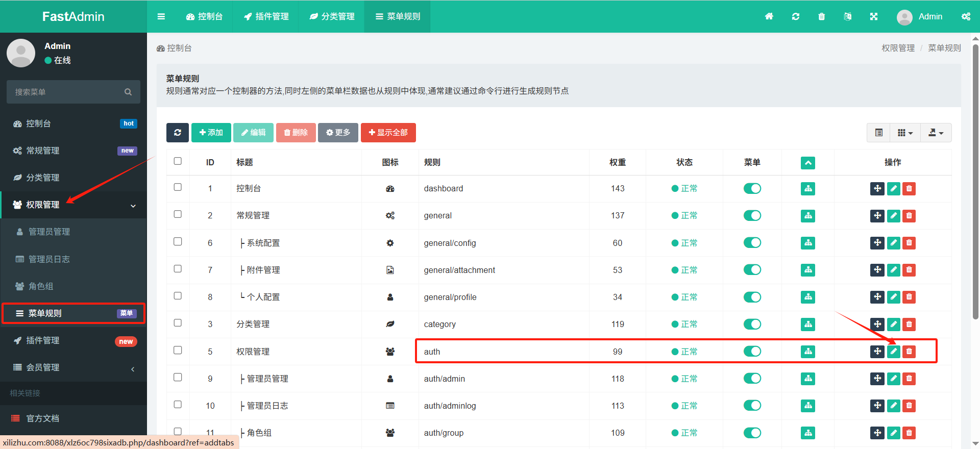Image resolution: width=980 pixels, height=449 pixels.
Task: Delete the general/config rule row
Action: 909,243
